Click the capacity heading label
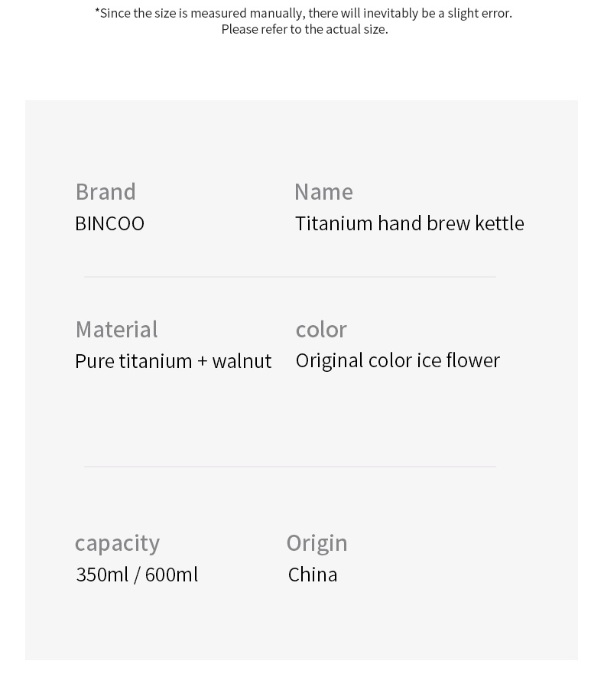Image resolution: width=604 pixels, height=700 pixels. coord(117,543)
